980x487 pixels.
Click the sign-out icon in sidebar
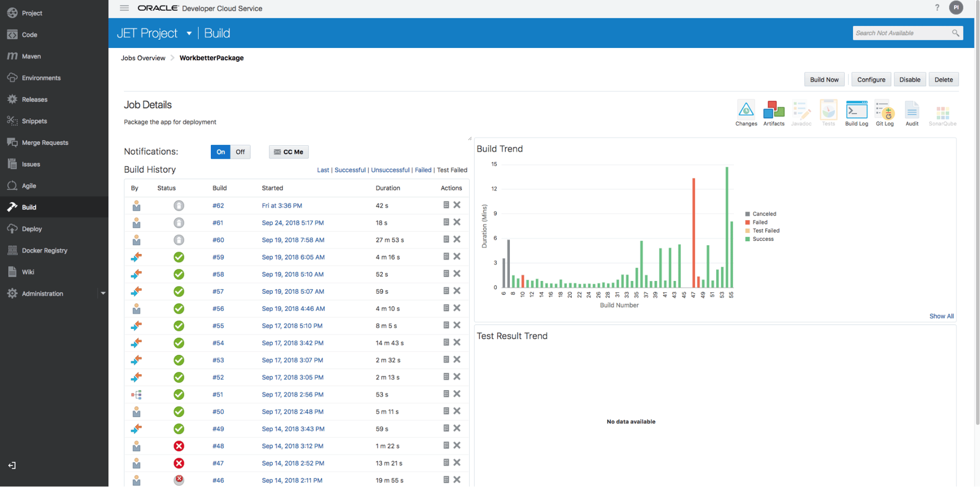click(12, 466)
